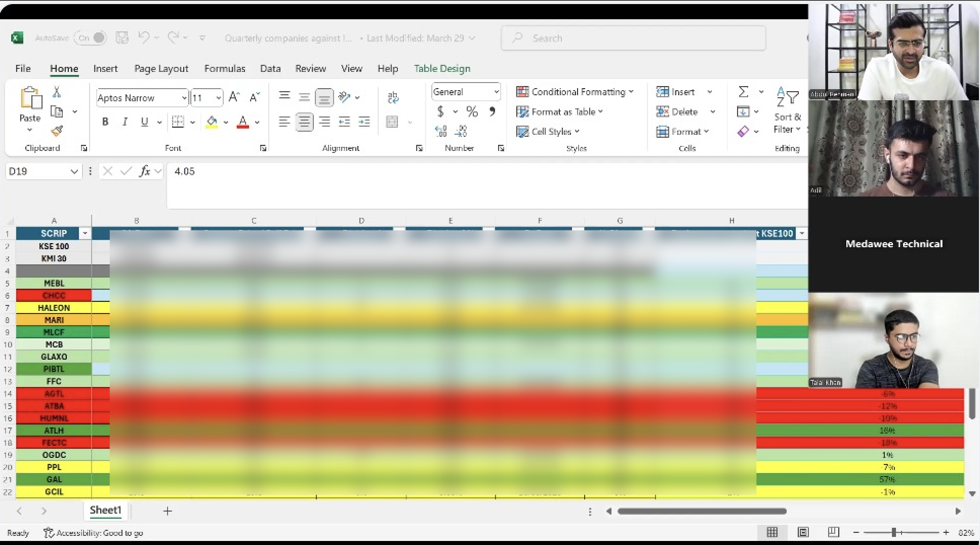The height and width of the screenshot is (545, 980).
Task: Switch to Page Layout view in status bar
Action: [x=803, y=532]
